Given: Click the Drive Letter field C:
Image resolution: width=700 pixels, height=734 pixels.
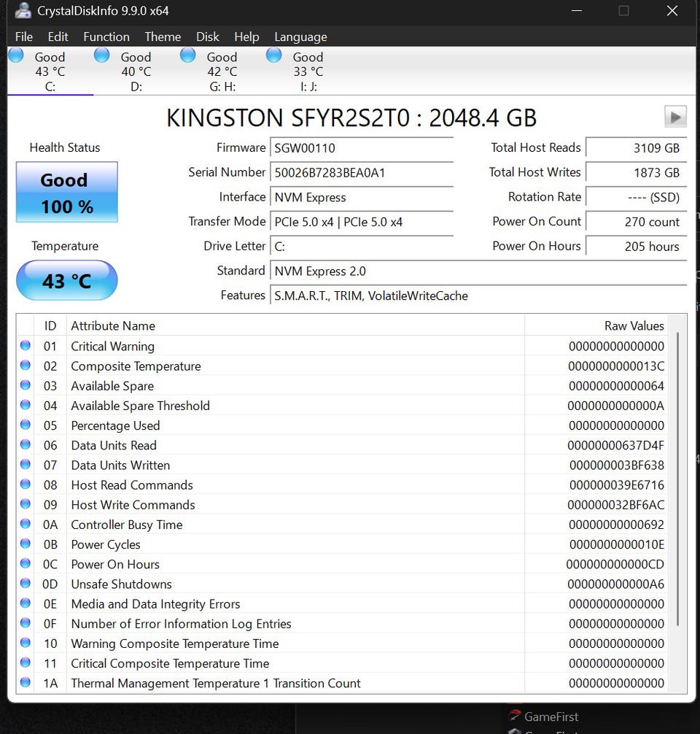Looking at the screenshot, I should pos(361,247).
